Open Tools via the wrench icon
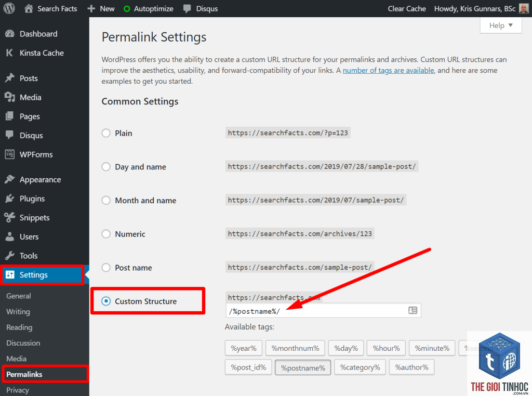Image resolution: width=532 pixels, height=396 pixels. [x=10, y=256]
